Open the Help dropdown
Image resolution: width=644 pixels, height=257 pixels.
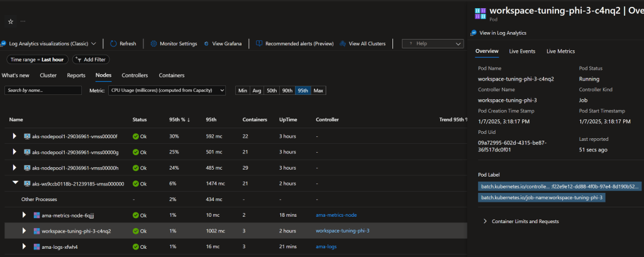click(x=433, y=44)
